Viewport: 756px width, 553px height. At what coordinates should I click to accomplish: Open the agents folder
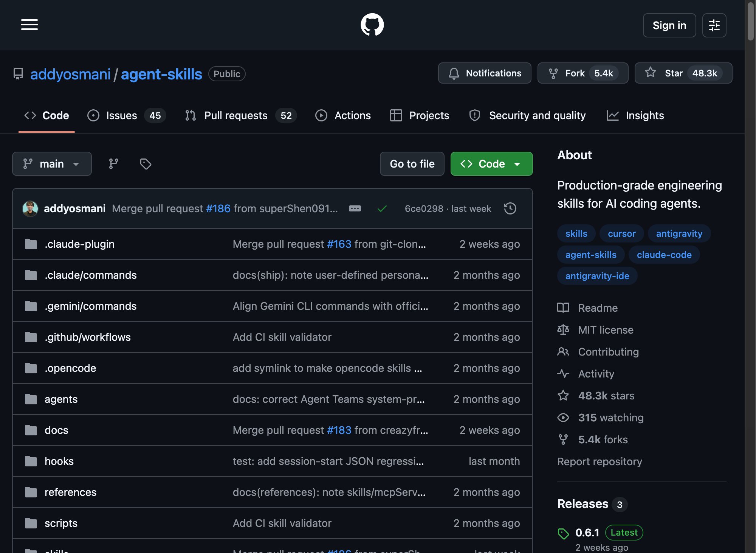tap(61, 399)
